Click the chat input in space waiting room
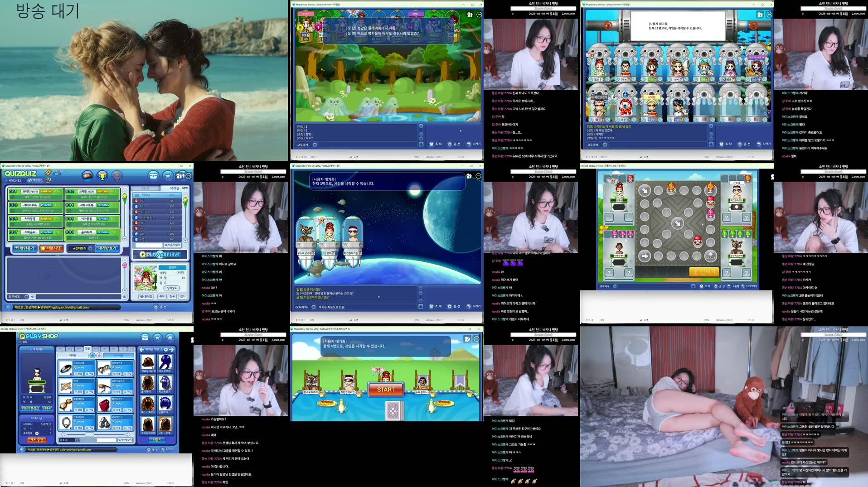The image size is (868, 487). (367, 307)
